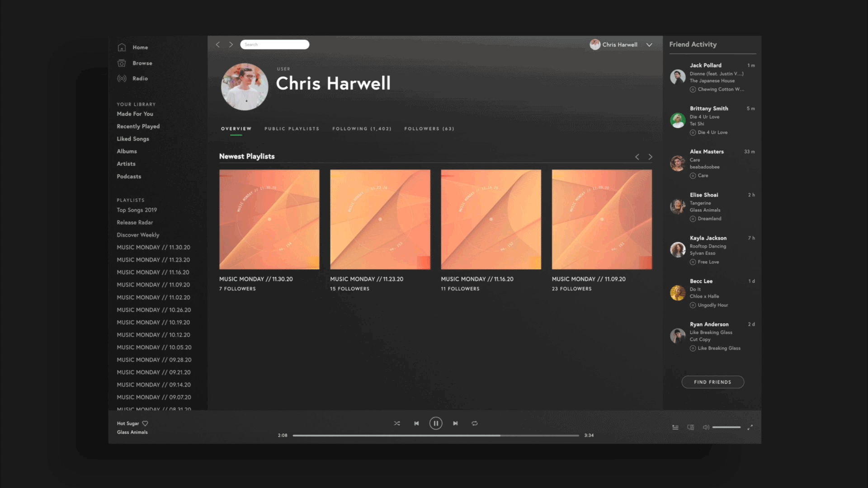Open Liked Songs in Your Library
The height and width of the screenshot is (488, 868).
(x=133, y=139)
